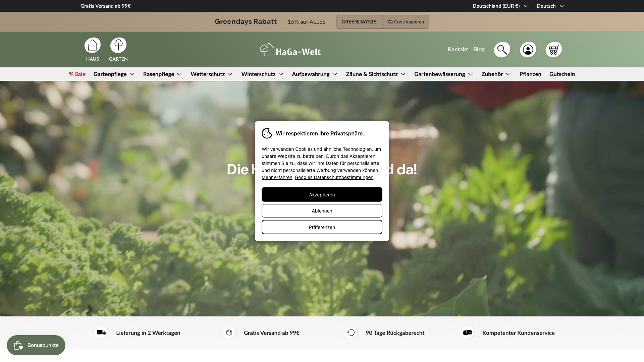This screenshot has height=362, width=644.
Task: Click the 90 Tage Rückgaberecht text
Action: [x=395, y=333]
